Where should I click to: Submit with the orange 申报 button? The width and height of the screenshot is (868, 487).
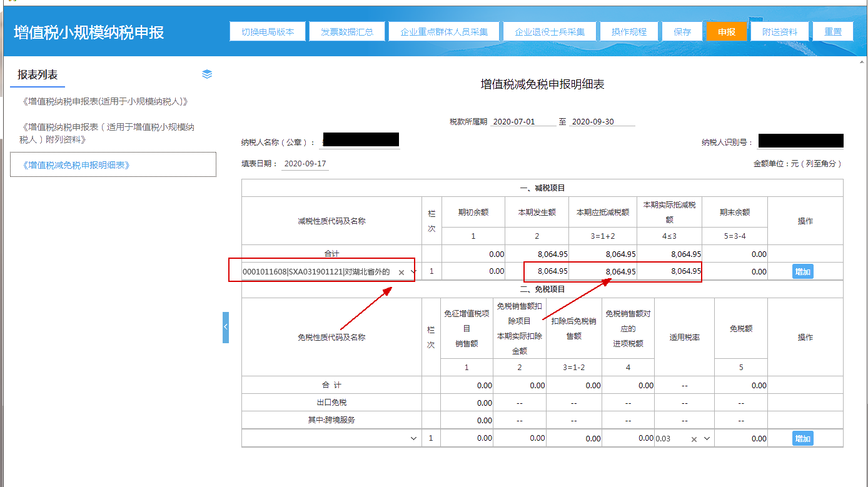[x=727, y=32]
